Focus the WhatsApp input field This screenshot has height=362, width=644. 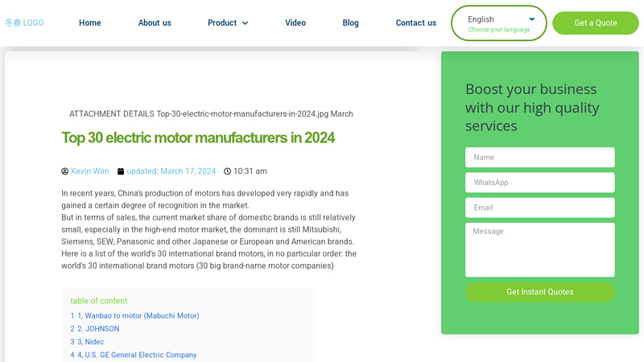tap(539, 183)
